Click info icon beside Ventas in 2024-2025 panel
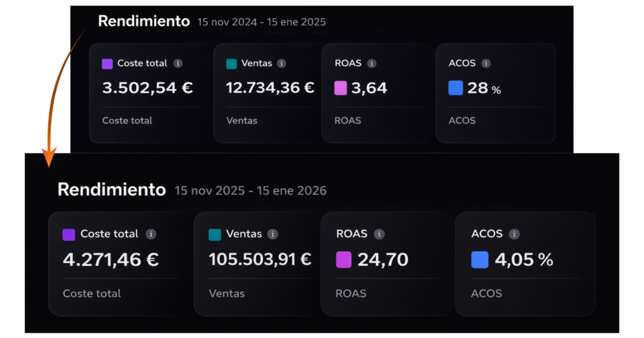This screenshot has width=644, height=338. 282,63
